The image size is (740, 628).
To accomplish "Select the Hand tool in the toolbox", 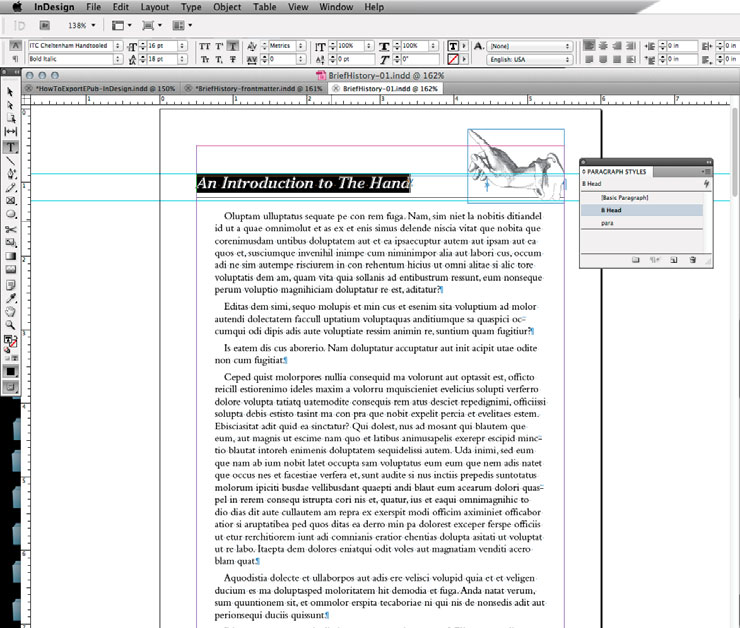I will pyautogui.click(x=11, y=311).
